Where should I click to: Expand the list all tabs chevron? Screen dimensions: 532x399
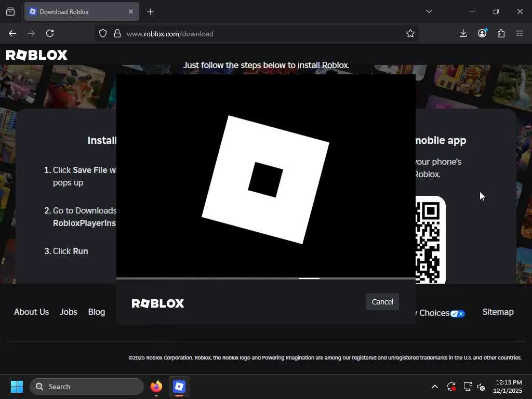[x=429, y=11]
